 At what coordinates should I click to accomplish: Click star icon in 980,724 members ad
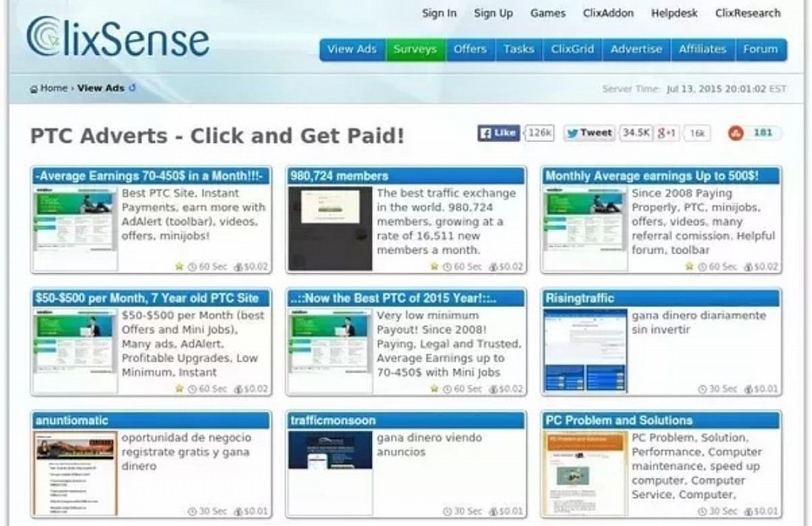coord(435,266)
